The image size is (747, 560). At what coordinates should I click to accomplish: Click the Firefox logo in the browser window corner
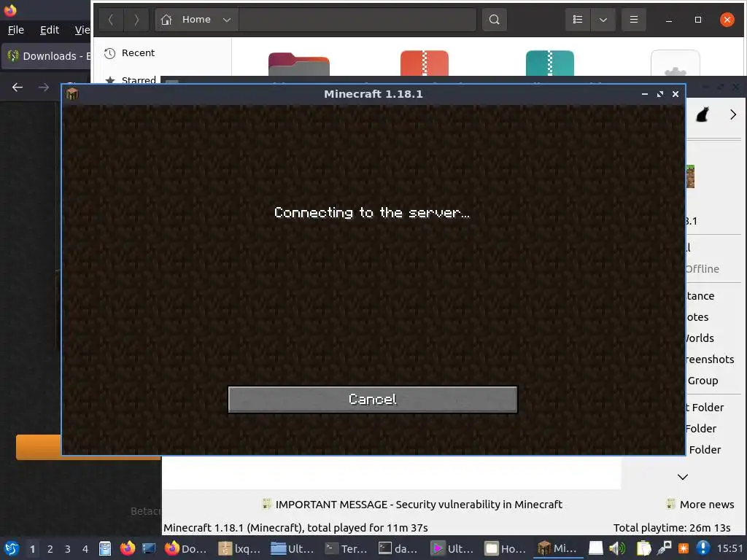click(x=9, y=9)
